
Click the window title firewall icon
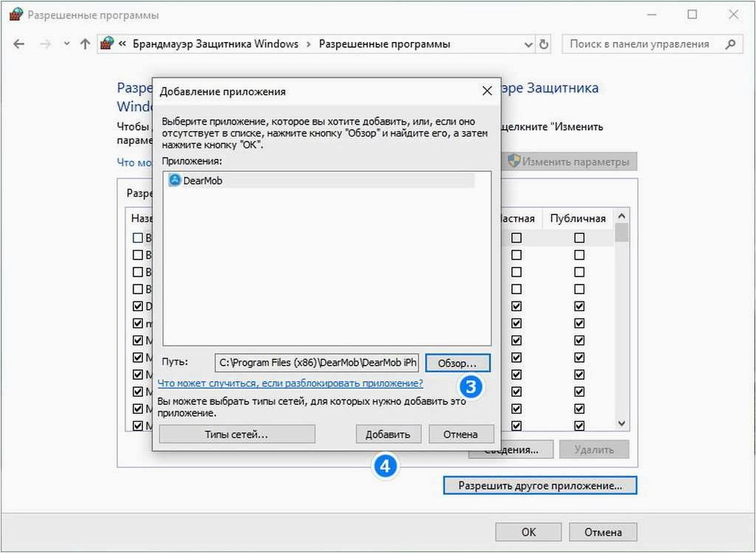(16, 15)
